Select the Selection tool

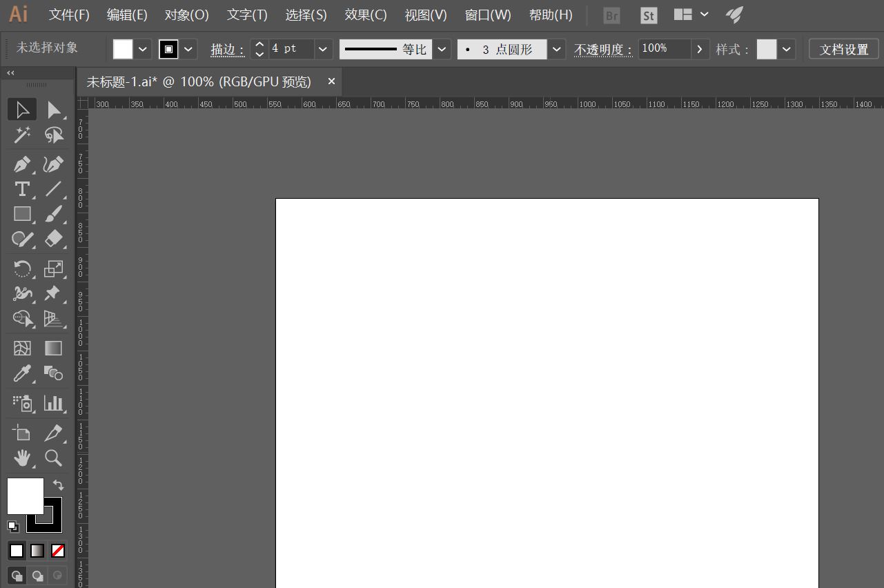21,109
